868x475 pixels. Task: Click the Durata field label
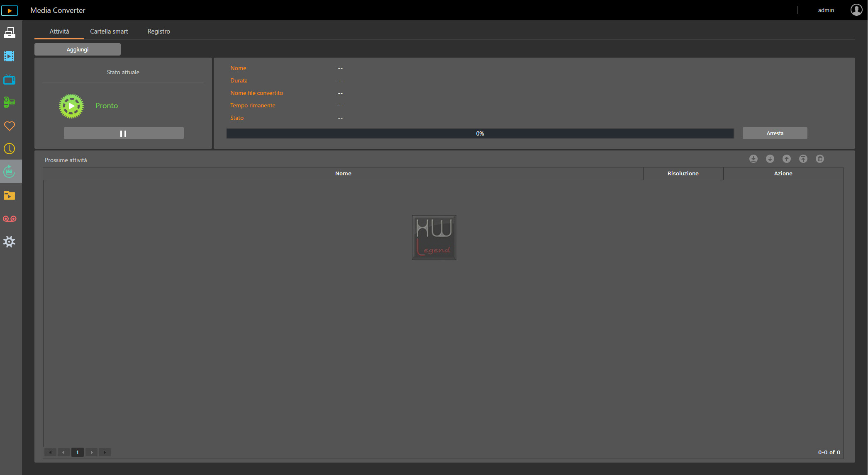click(239, 80)
